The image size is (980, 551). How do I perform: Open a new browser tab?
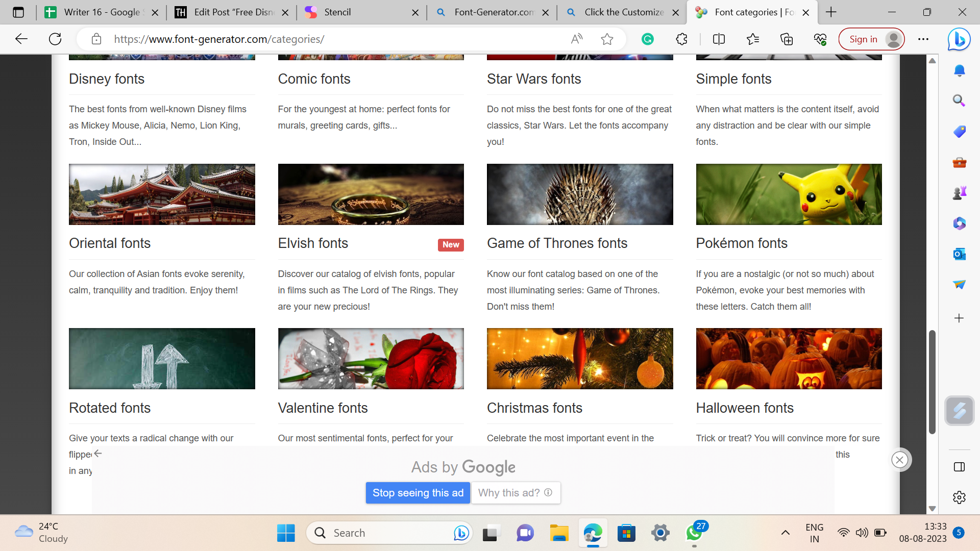tap(831, 12)
